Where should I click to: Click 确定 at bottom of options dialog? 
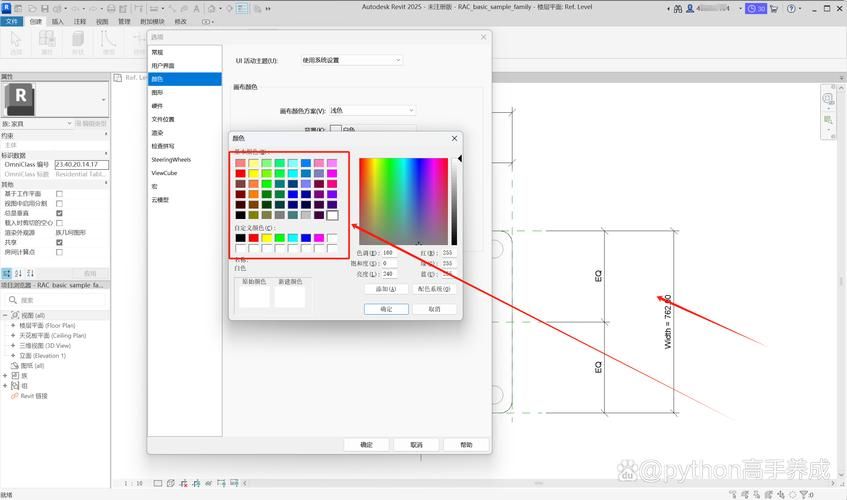point(366,445)
